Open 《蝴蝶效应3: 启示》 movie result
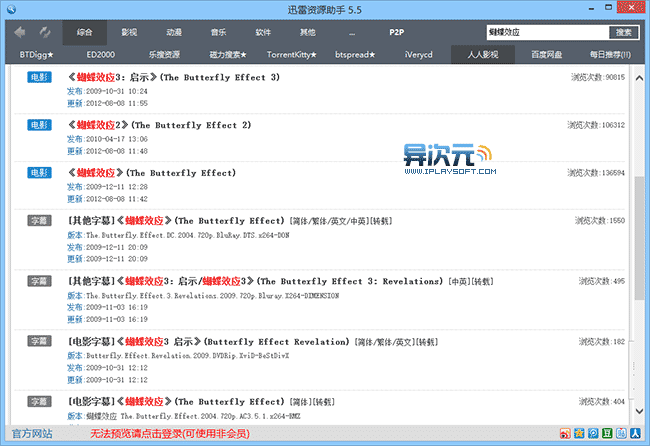650x446 pixels. (x=174, y=77)
